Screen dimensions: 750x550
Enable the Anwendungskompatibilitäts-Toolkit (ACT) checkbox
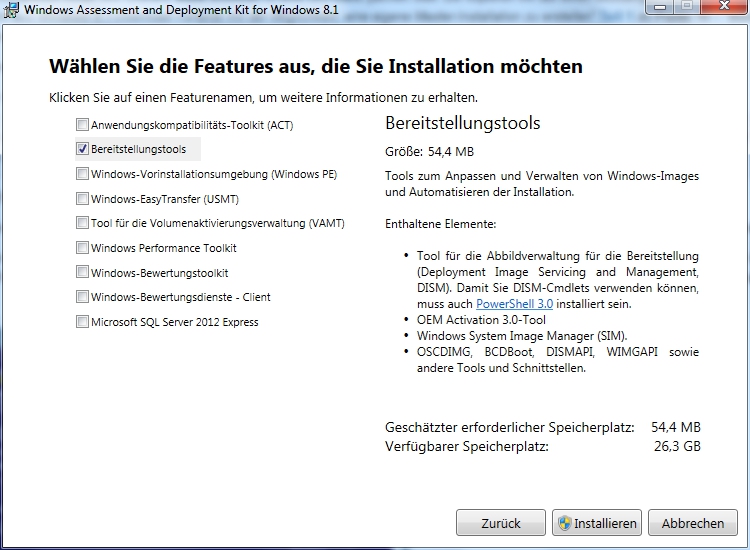tap(82, 126)
